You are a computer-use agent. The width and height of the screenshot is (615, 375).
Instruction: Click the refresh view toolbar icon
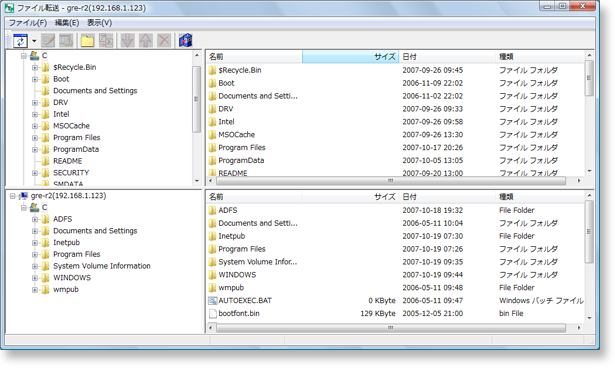[20, 40]
